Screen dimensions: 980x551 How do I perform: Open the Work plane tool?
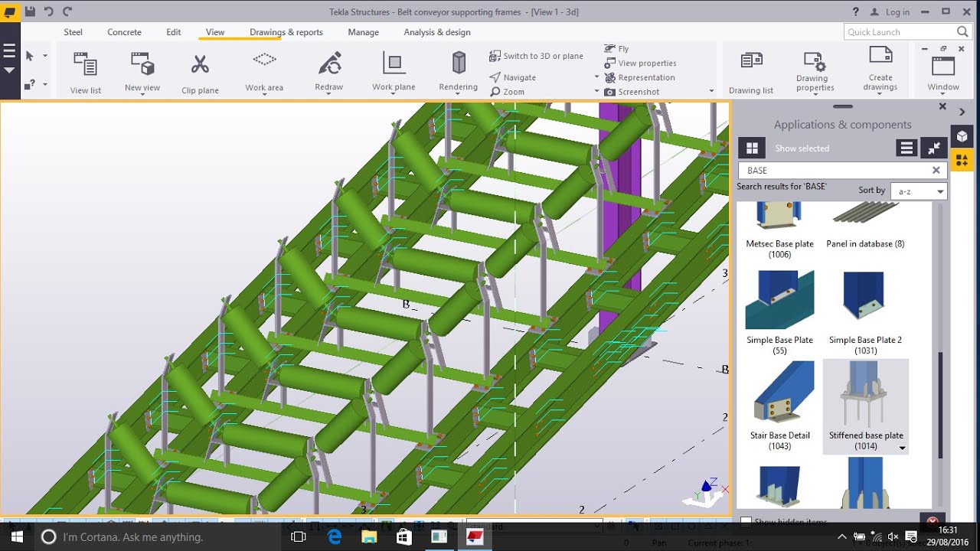(394, 71)
